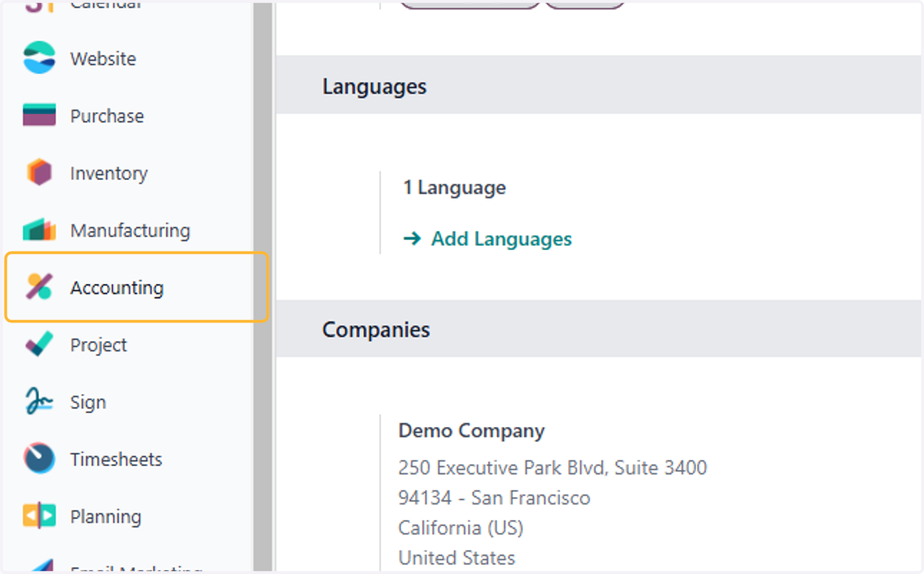Click the Sign app icon
924x574 pixels.
pos(39,402)
